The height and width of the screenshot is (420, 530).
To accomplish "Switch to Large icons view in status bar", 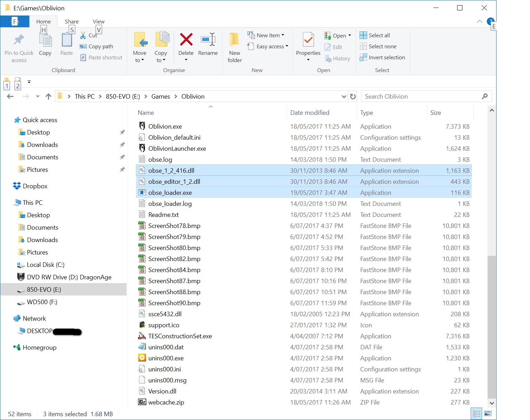I will 488,413.
